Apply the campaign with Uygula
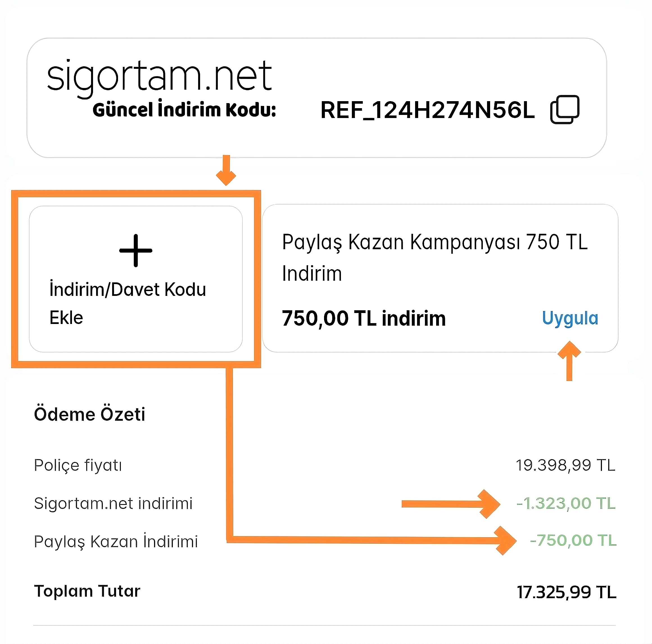Image resolution: width=652 pixels, height=644 pixels. pyautogui.click(x=570, y=318)
